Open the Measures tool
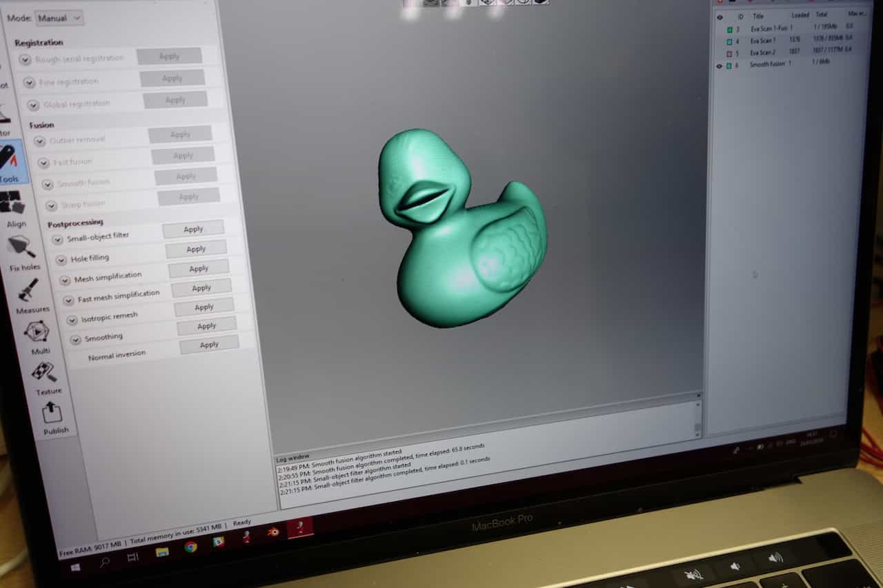Viewport: 883px width, 588px height. (31, 296)
